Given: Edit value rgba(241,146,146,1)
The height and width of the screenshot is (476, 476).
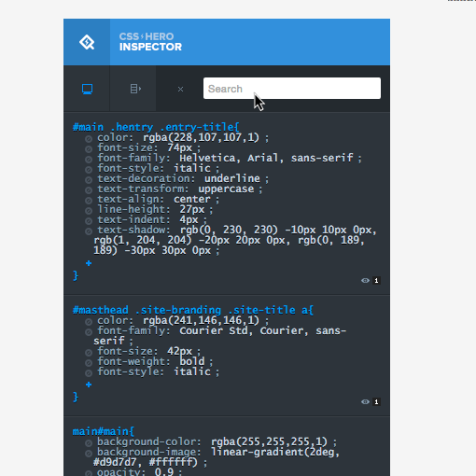Looking at the screenshot, I should tap(201, 320).
